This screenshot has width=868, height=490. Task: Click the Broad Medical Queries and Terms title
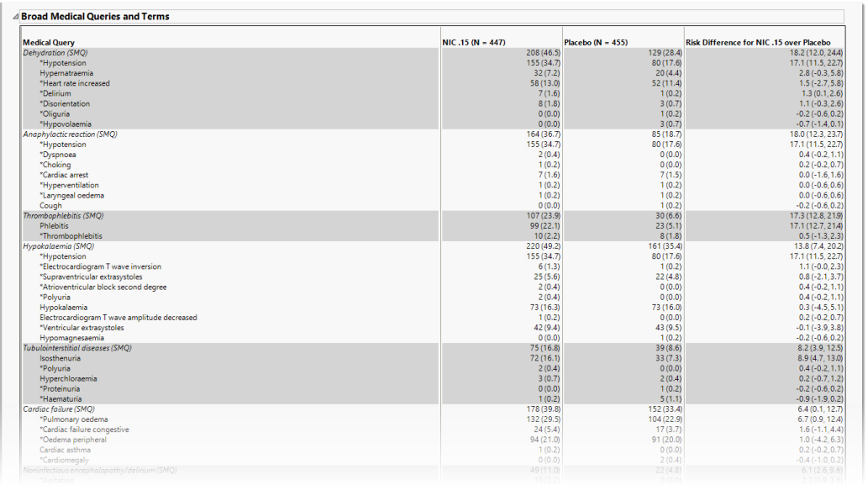pyautogui.click(x=95, y=17)
